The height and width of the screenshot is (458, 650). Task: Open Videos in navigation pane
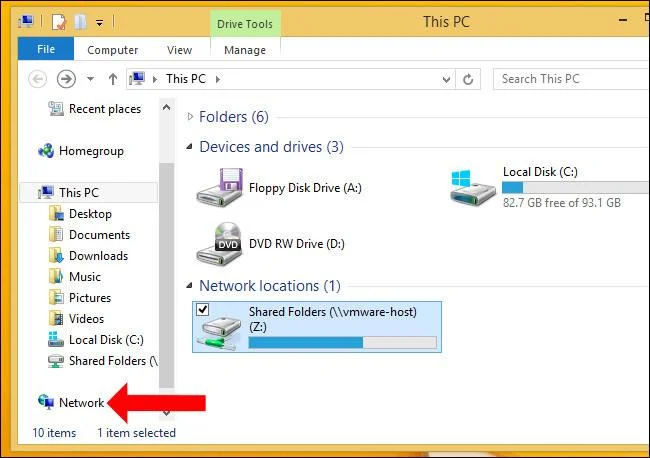pyautogui.click(x=76, y=319)
